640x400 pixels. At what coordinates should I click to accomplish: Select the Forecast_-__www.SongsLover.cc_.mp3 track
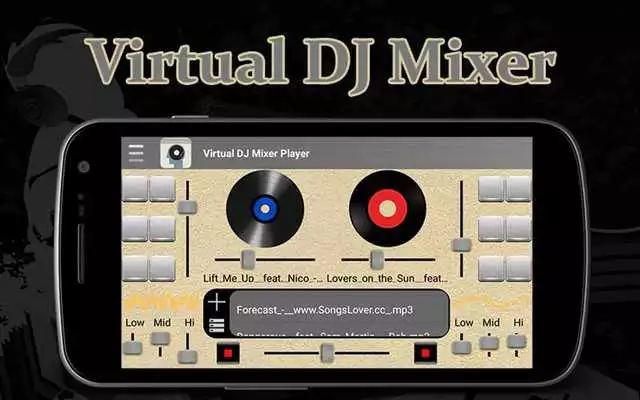(x=325, y=310)
